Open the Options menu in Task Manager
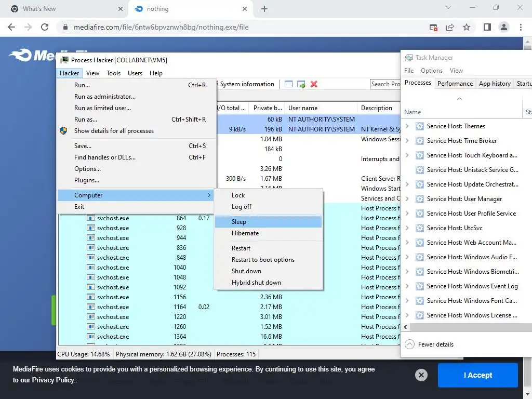The width and height of the screenshot is (532, 399). coord(432,71)
